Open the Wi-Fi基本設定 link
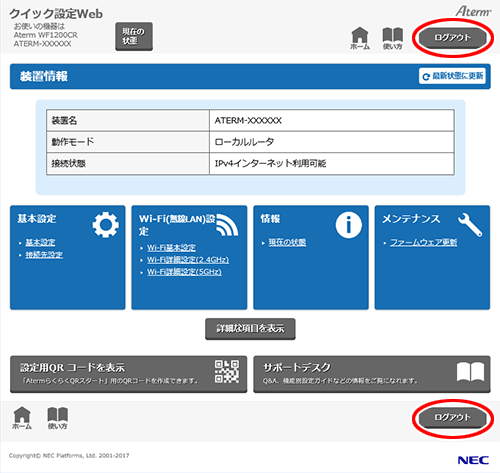The height and width of the screenshot is (473, 500). 171,248
